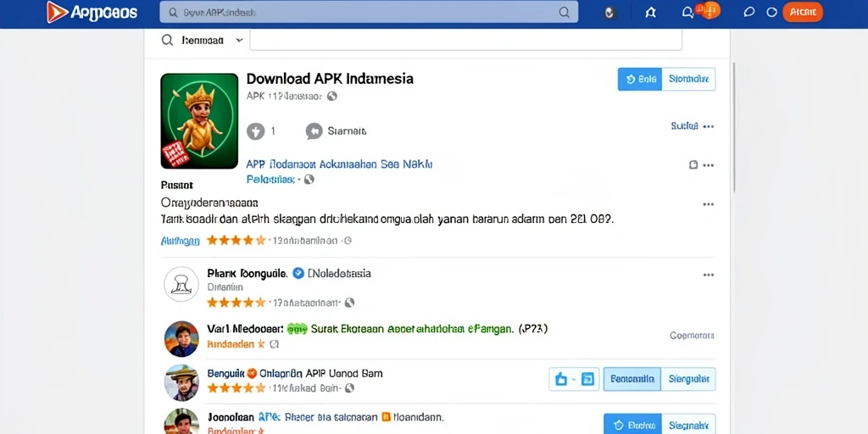Click the Coemorora label at right
This screenshot has height=434, width=868.
click(692, 336)
